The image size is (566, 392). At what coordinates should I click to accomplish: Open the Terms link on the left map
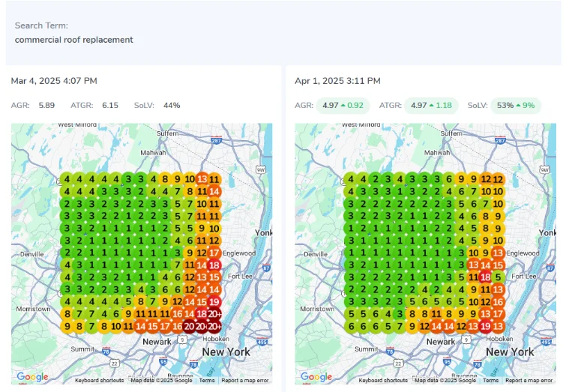(207, 381)
